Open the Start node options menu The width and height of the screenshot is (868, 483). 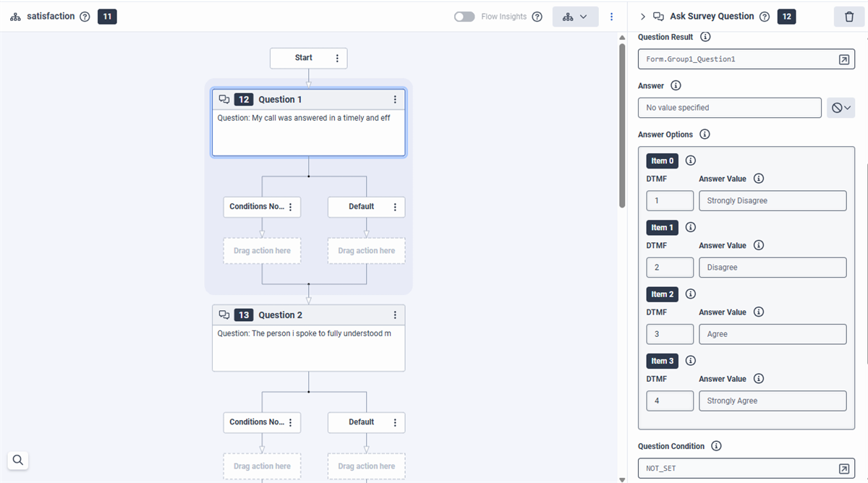point(337,59)
